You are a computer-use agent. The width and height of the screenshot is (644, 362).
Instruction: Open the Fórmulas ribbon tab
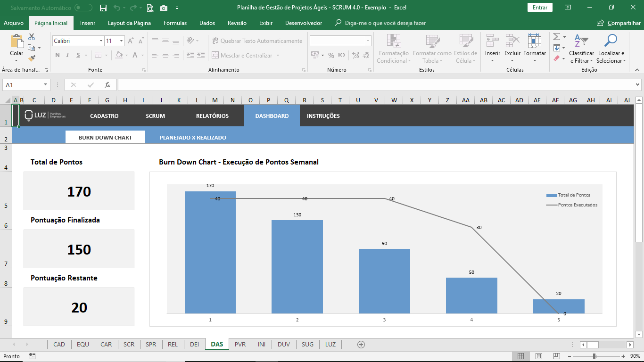pyautogui.click(x=175, y=23)
